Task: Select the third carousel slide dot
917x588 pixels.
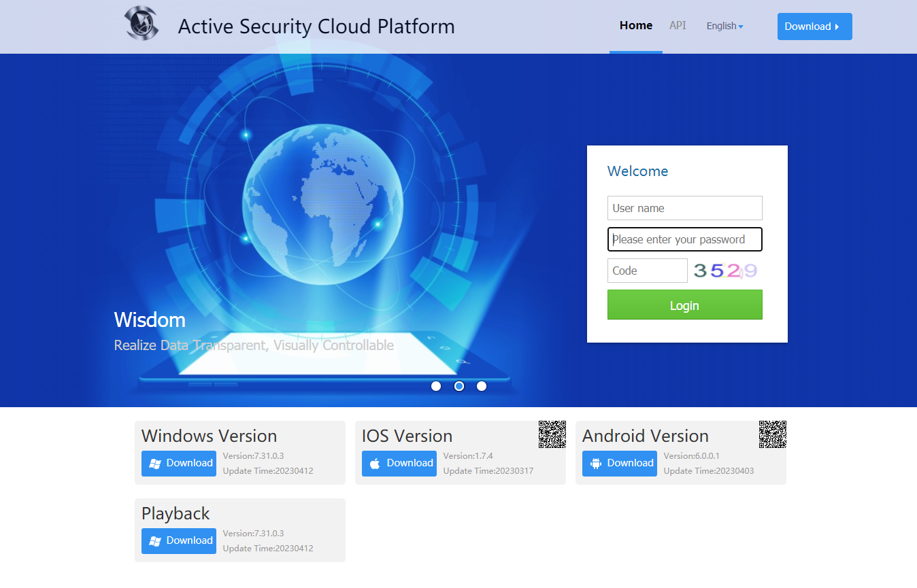Action: coord(482,386)
